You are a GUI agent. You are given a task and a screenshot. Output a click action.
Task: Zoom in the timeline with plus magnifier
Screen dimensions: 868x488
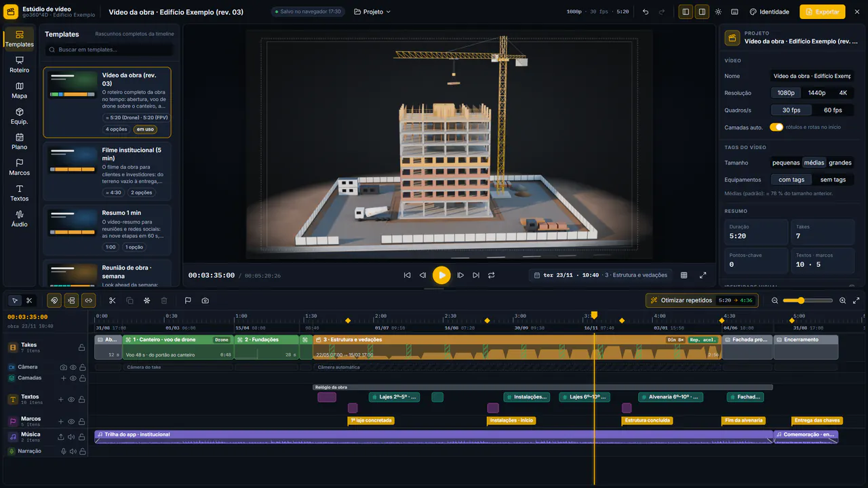coord(842,300)
